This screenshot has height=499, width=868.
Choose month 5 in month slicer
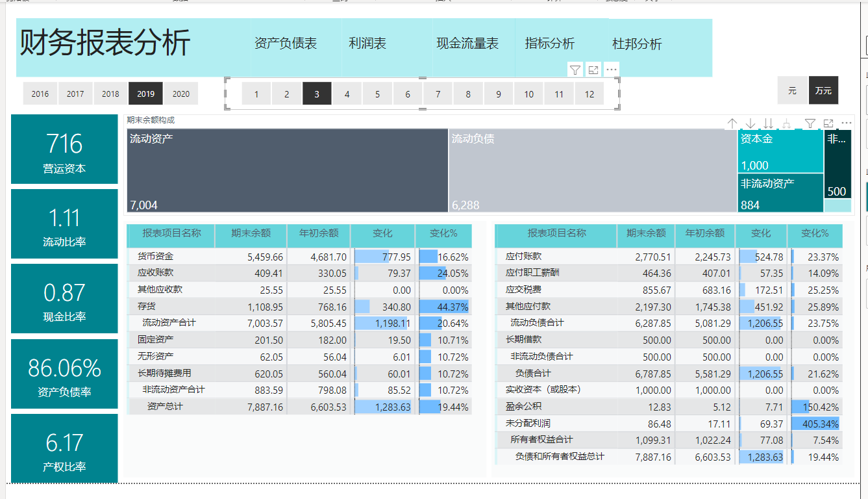pos(377,94)
